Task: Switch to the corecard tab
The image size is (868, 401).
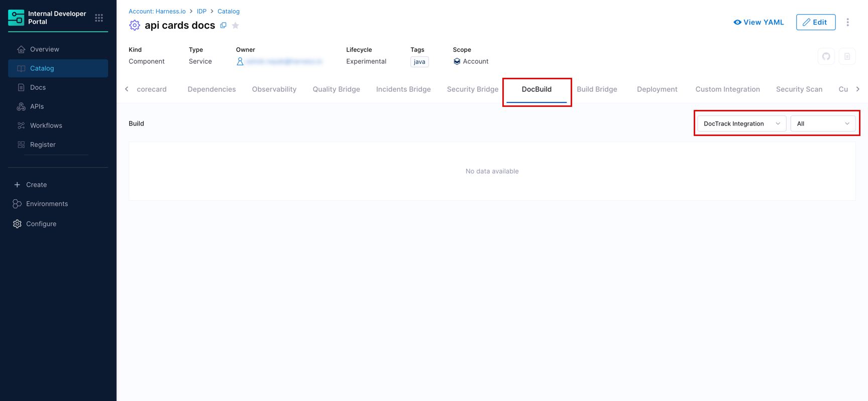Action: (x=152, y=89)
